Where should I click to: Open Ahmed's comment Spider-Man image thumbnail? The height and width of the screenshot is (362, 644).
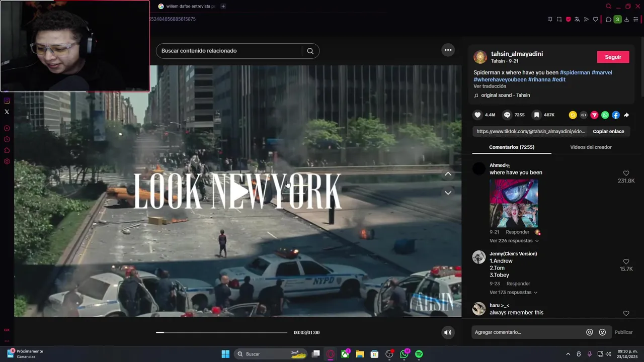point(514,203)
